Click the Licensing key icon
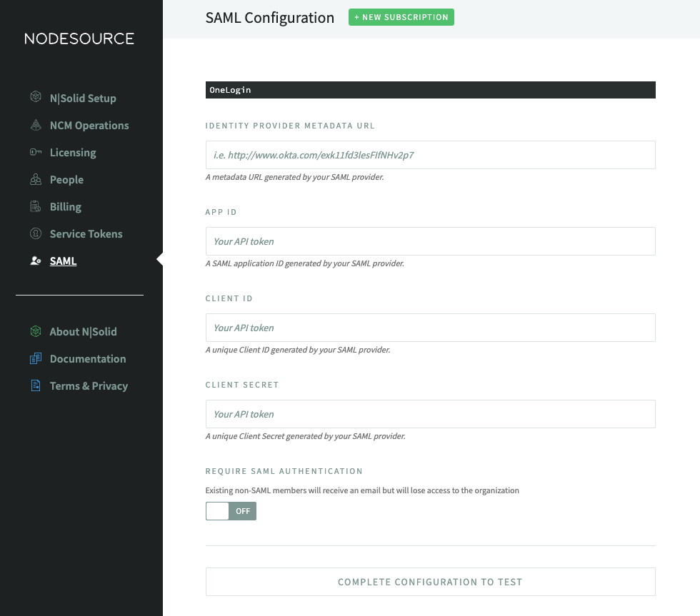 coord(36,152)
